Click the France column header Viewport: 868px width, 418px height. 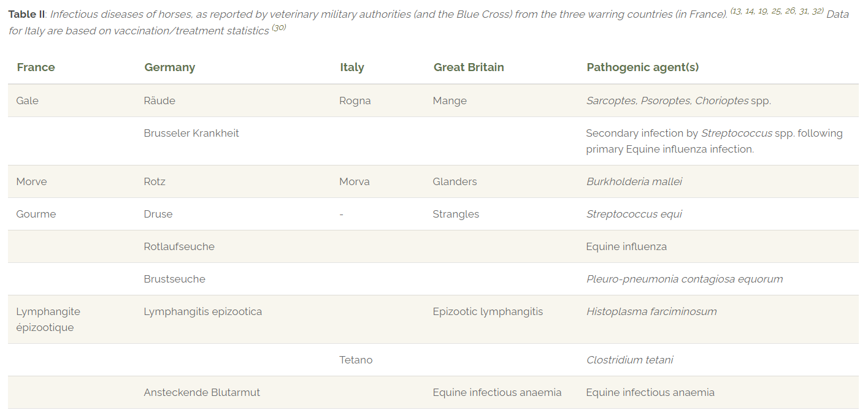36,67
